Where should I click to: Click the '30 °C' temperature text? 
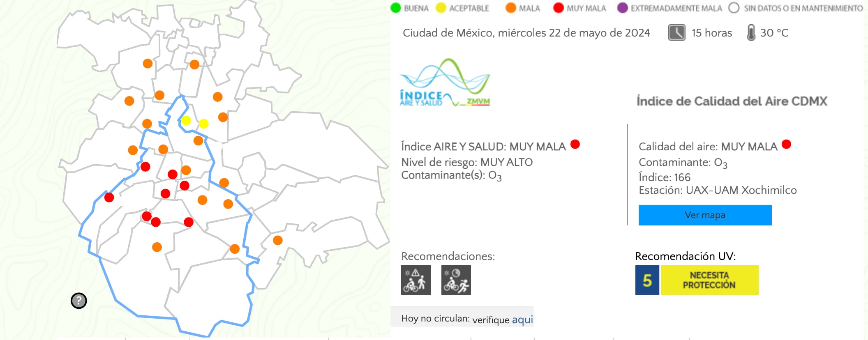pos(774,33)
